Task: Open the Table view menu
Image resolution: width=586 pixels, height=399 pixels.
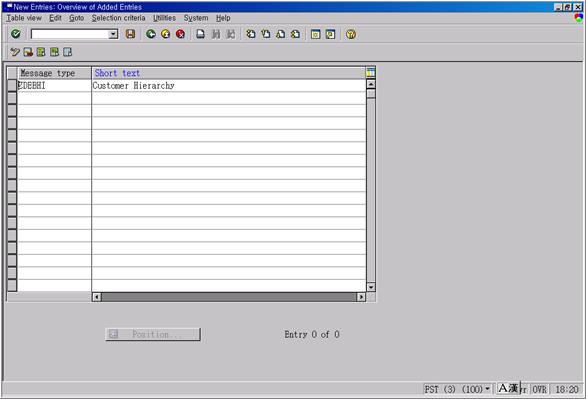Action: (24, 18)
